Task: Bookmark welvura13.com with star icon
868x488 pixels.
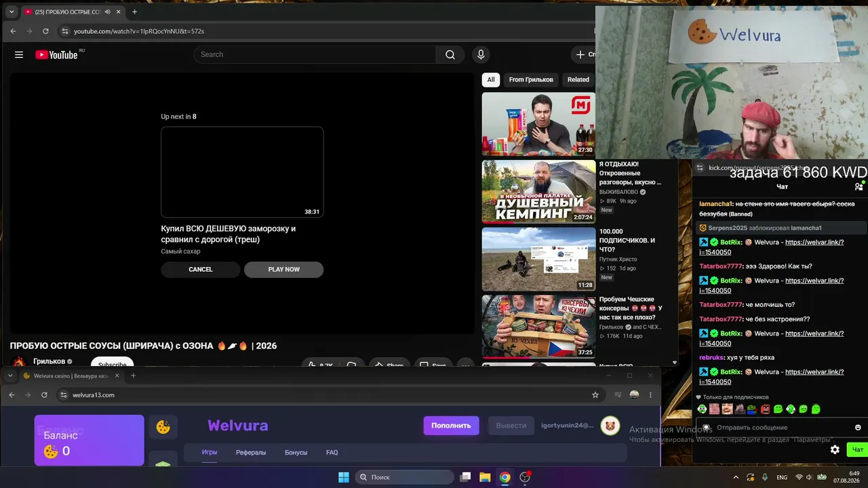Action: [595, 395]
